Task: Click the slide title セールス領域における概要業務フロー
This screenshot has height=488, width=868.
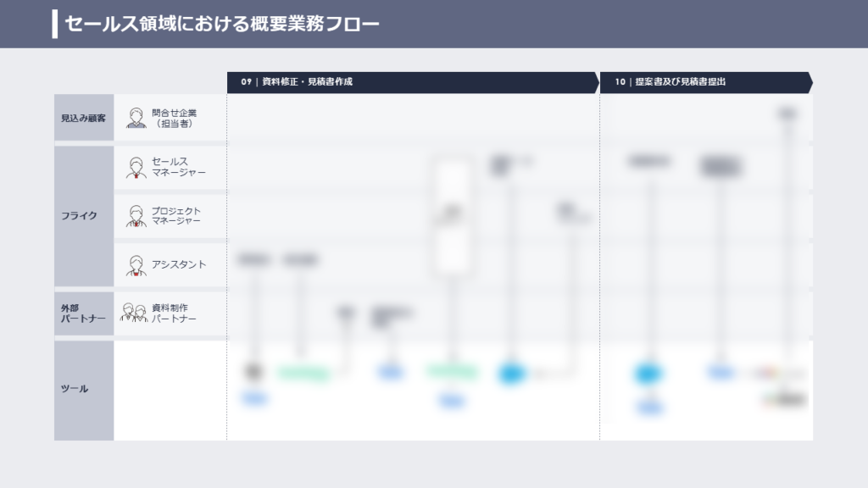Action: pos(222,24)
